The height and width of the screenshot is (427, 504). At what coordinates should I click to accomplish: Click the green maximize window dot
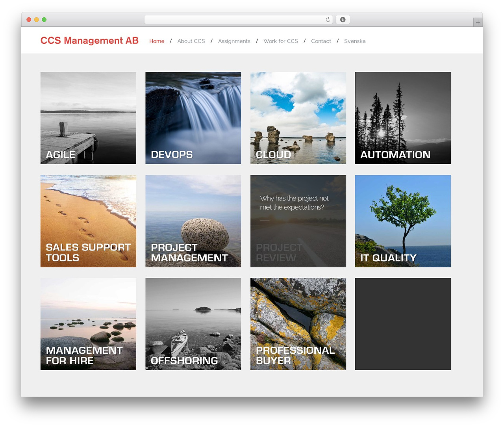(x=44, y=20)
